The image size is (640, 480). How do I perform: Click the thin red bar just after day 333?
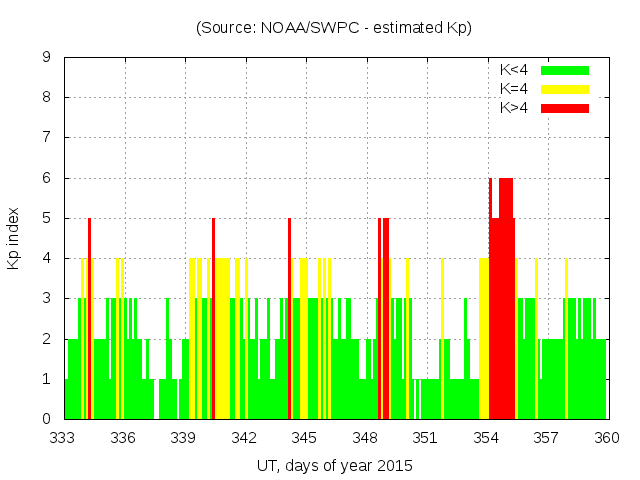89,320
